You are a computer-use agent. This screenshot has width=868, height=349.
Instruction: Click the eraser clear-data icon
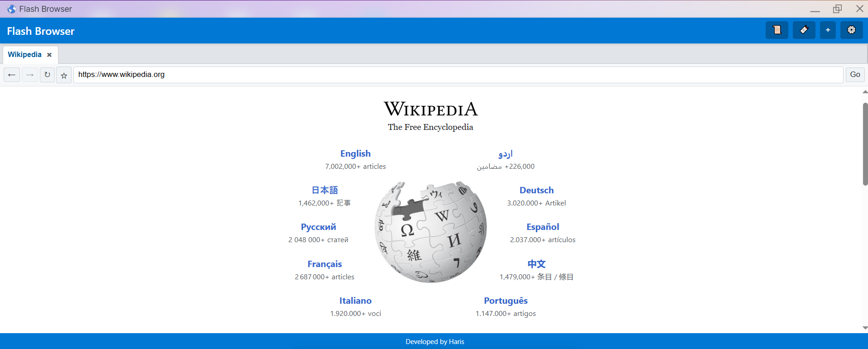point(804,30)
